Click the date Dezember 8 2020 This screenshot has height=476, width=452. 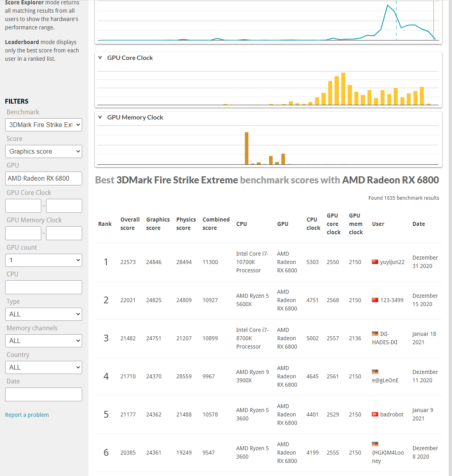click(425, 452)
